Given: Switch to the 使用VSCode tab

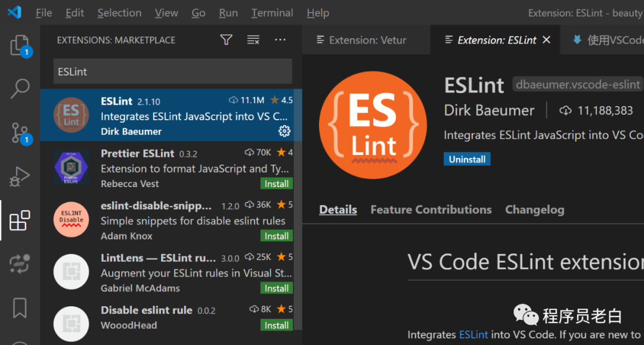Looking at the screenshot, I should tap(602, 40).
